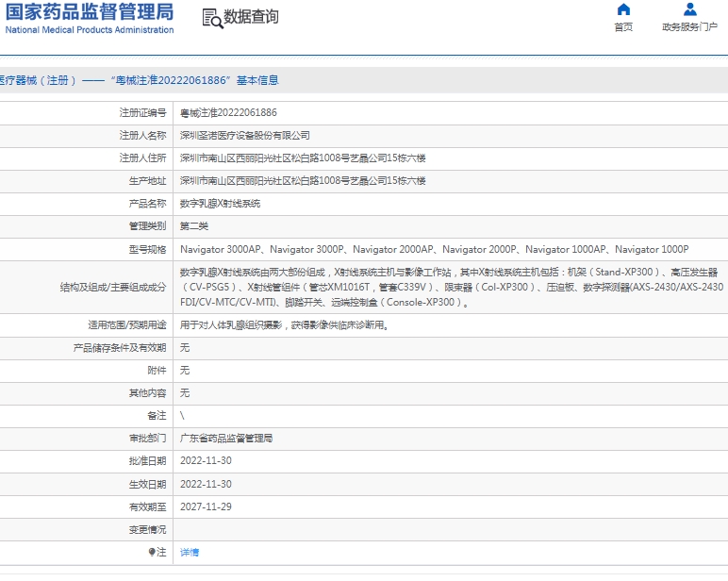Click the 其他内容 row label
Image resolution: width=728 pixels, height=581 pixels.
click(x=147, y=393)
